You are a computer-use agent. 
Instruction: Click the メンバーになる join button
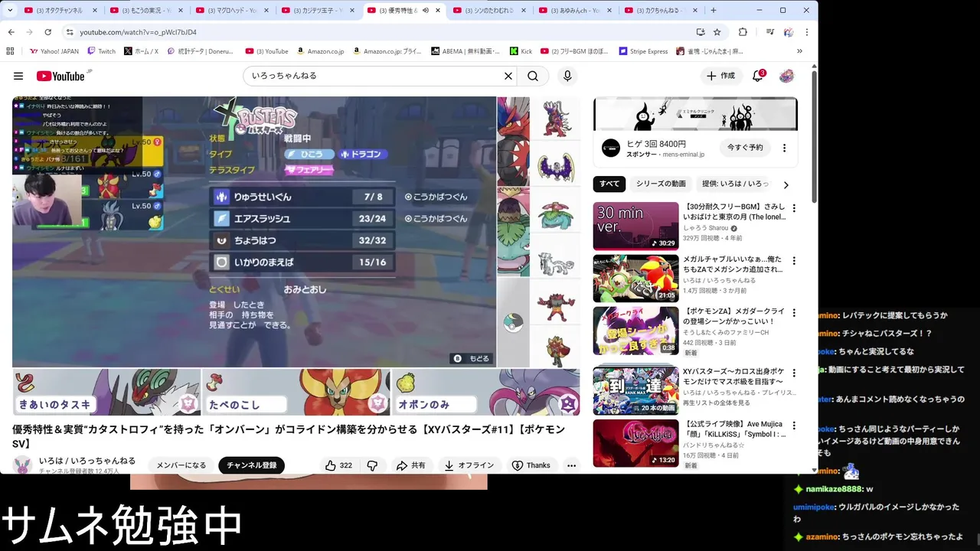tap(181, 465)
